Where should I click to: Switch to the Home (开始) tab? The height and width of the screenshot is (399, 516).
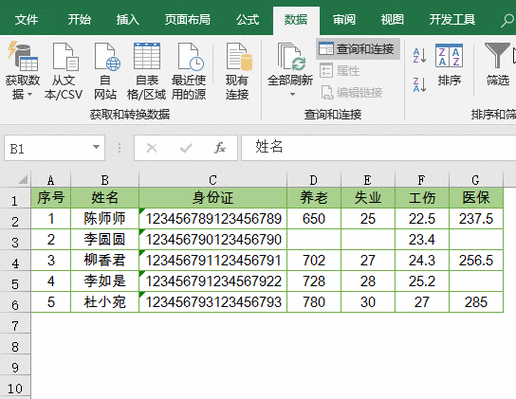[79, 20]
